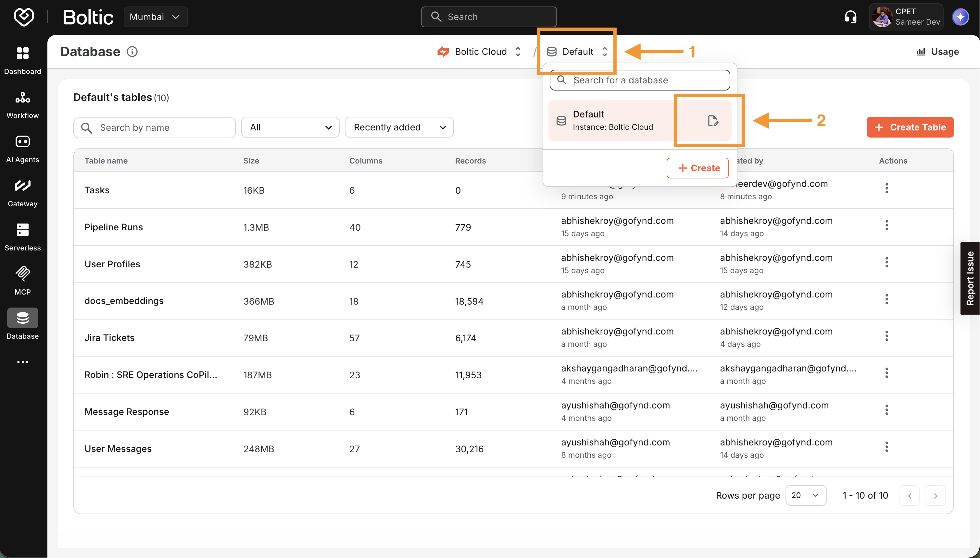This screenshot has height=558, width=980.
Task: Open the Report Issue side tab
Action: [970, 278]
